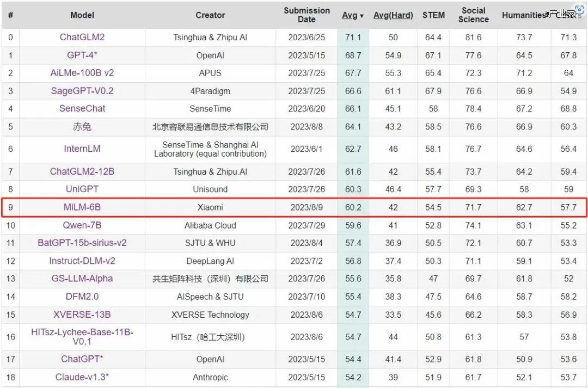Screen dimensions: 588x388
Task: Sort by the Avg column header
Action: (352, 15)
